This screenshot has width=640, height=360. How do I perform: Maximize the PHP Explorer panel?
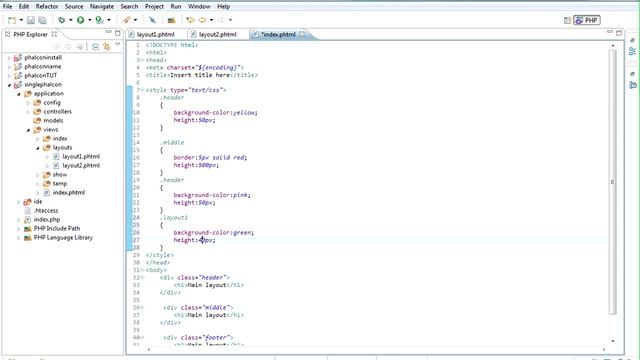point(118,33)
